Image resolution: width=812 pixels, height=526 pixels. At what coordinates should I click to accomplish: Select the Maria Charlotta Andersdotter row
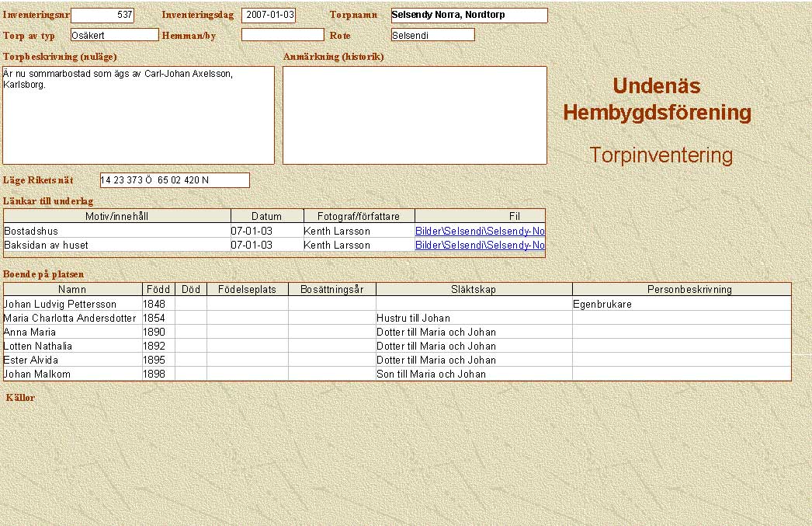[x=71, y=318]
